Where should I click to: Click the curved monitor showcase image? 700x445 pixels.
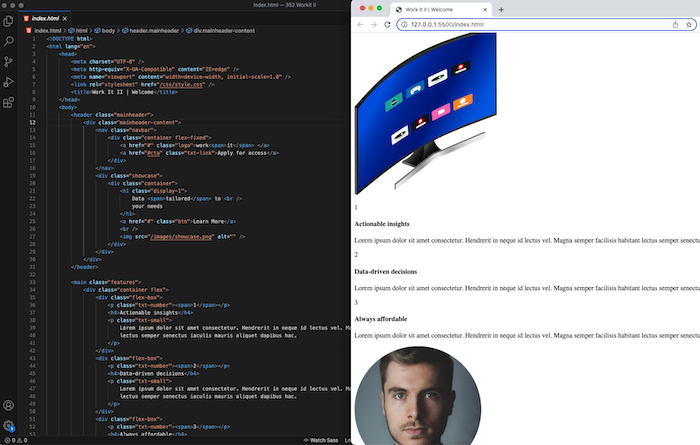pyautogui.click(x=425, y=114)
